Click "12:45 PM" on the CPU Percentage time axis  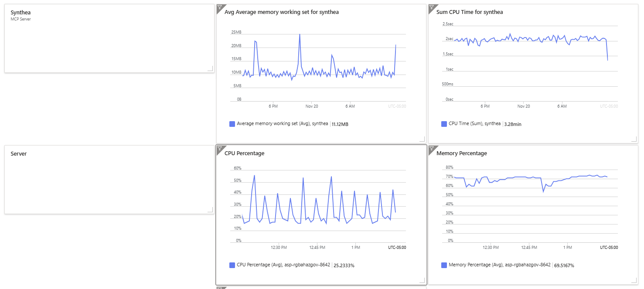click(x=317, y=248)
